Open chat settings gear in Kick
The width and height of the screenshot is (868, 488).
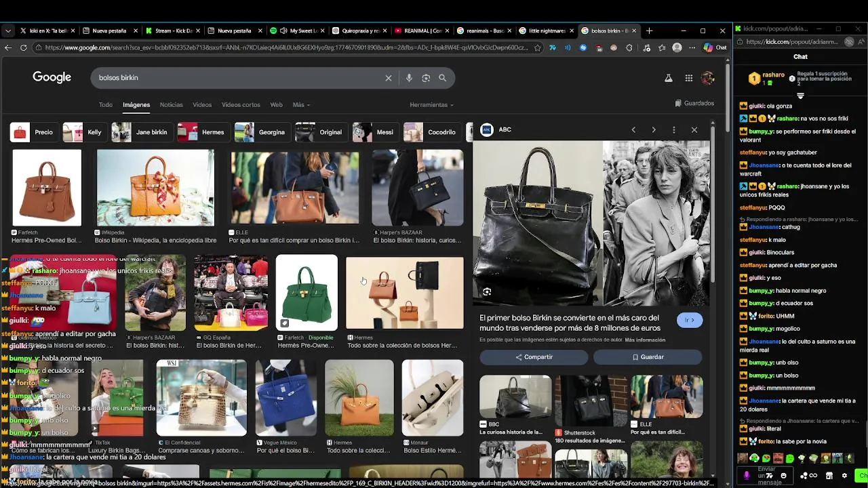click(844, 476)
